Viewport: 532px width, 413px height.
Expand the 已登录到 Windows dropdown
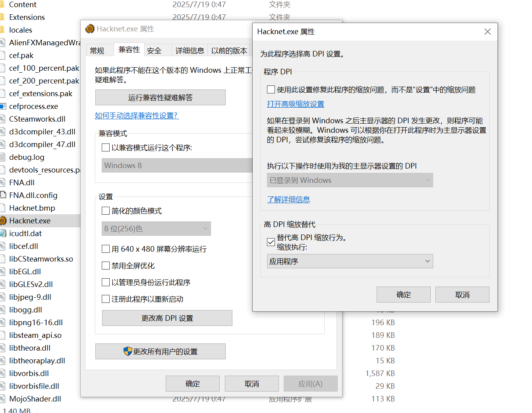click(x=350, y=180)
